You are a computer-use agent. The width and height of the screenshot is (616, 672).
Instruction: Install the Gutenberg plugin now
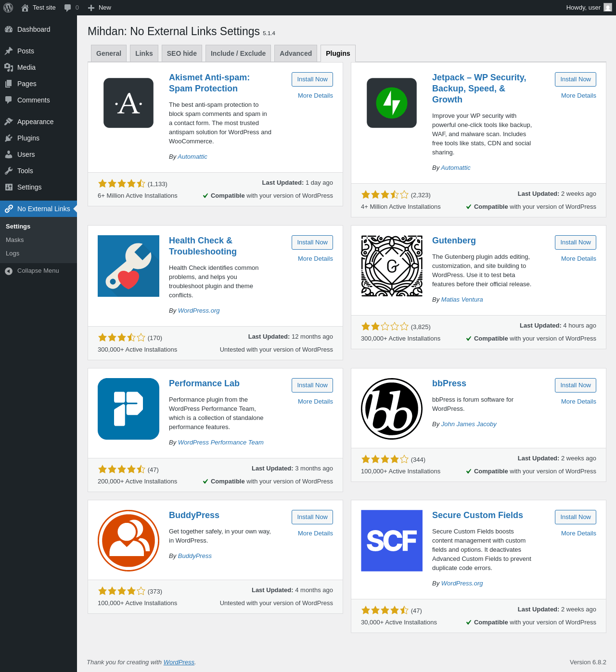575,242
